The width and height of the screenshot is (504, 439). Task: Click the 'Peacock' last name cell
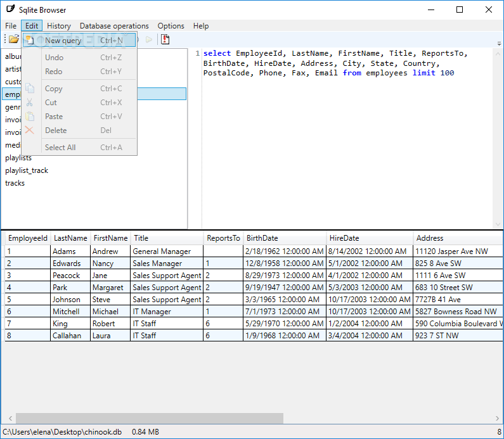pyautogui.click(x=70, y=275)
